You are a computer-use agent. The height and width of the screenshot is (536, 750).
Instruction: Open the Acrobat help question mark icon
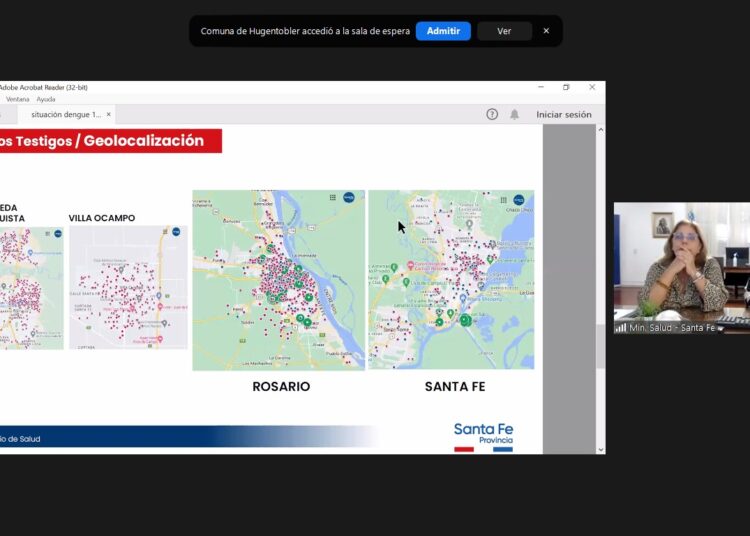(x=492, y=114)
